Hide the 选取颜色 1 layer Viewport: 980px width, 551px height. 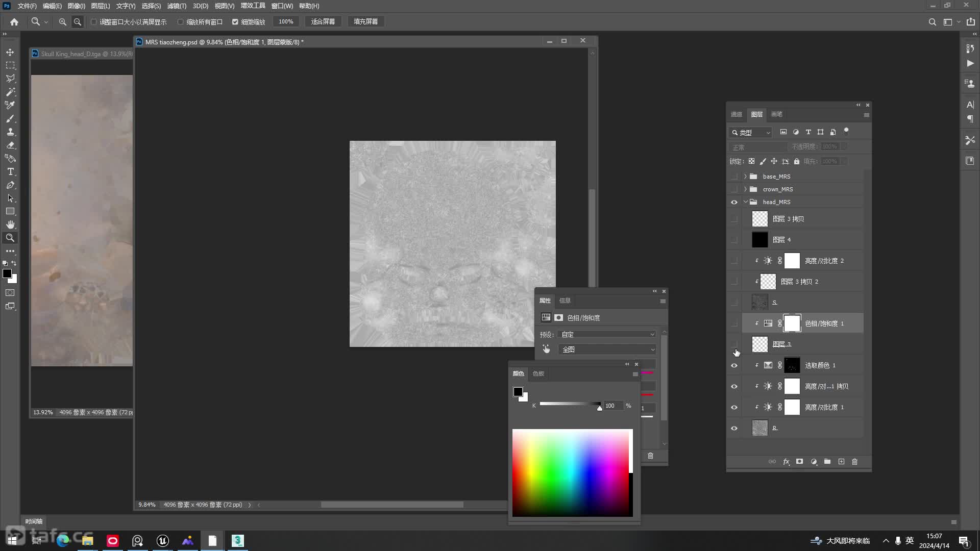(734, 365)
